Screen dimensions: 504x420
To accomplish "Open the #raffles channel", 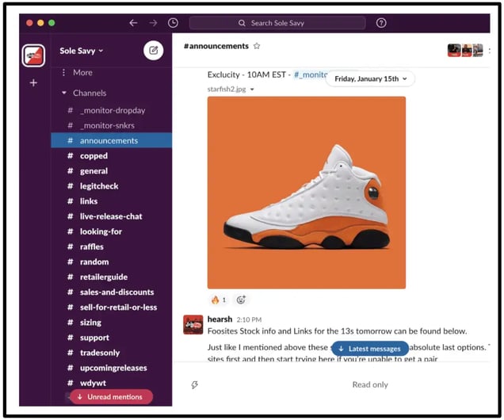I will (111, 246).
